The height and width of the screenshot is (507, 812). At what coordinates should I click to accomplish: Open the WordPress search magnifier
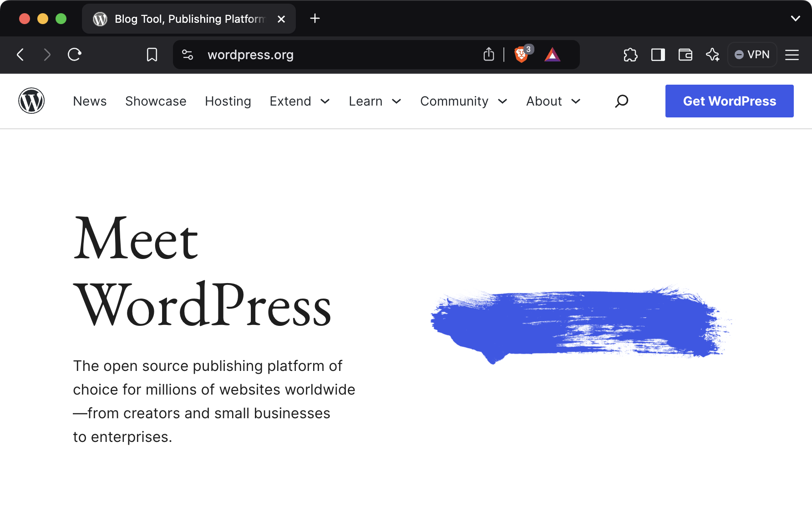tap(621, 101)
